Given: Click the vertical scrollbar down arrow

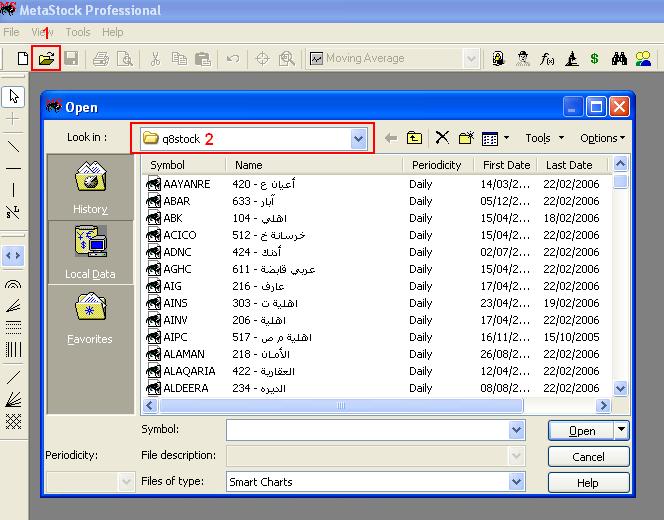Looking at the screenshot, I should [x=620, y=388].
